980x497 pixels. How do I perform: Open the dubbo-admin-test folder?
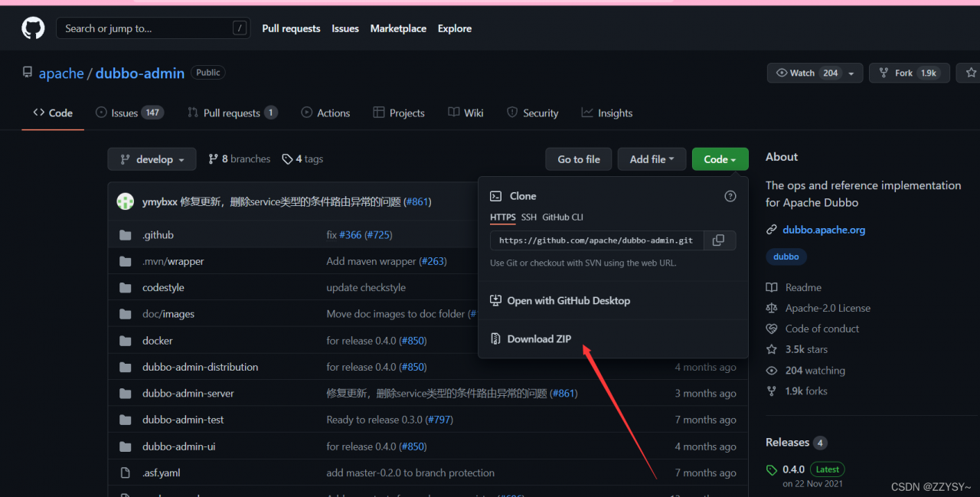tap(183, 420)
